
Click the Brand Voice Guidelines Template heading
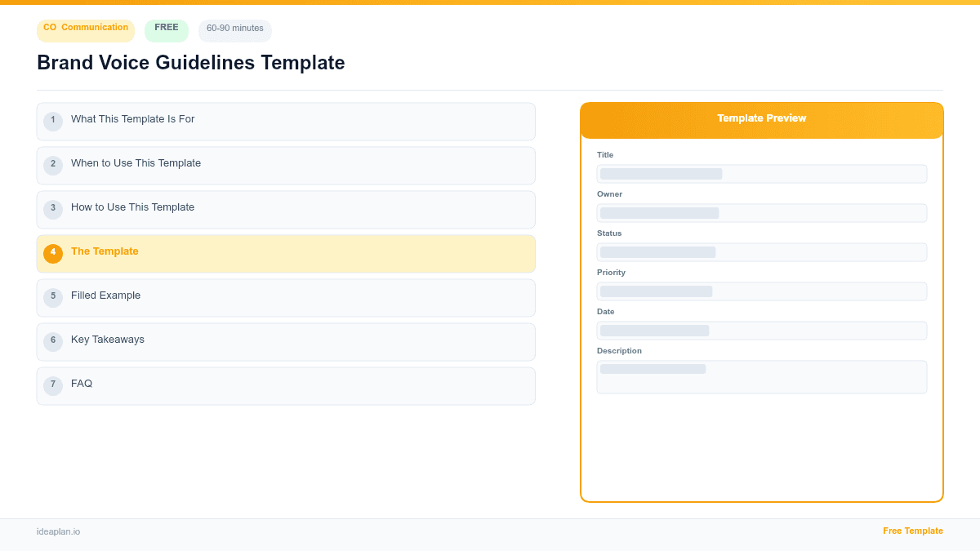coord(191,63)
